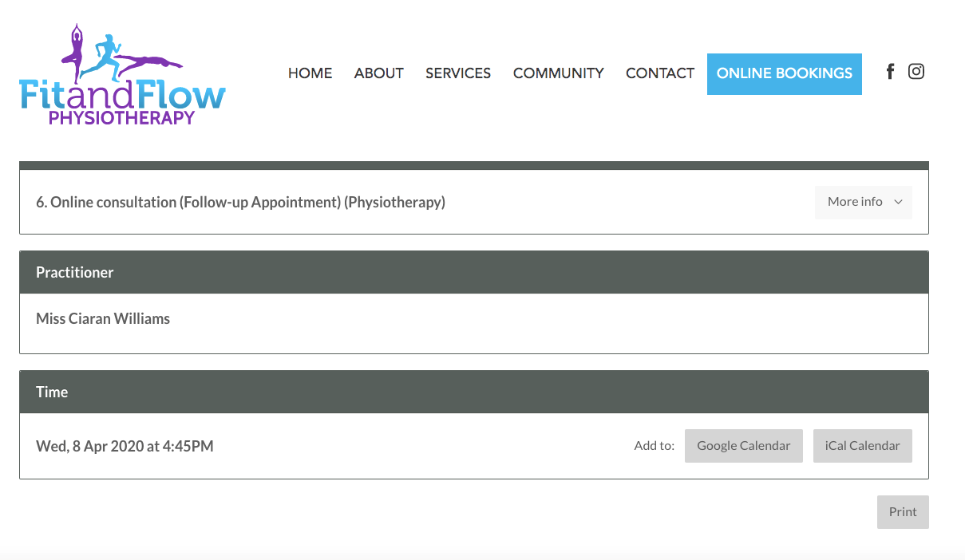965x560 pixels.
Task: Click the Practitioner section header
Action: (x=74, y=272)
